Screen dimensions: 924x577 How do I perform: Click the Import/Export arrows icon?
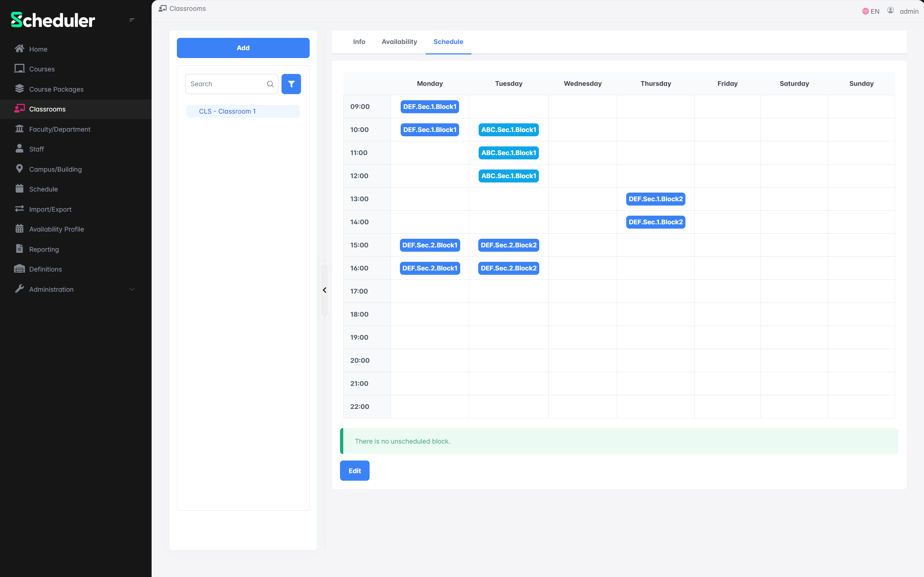tap(19, 209)
